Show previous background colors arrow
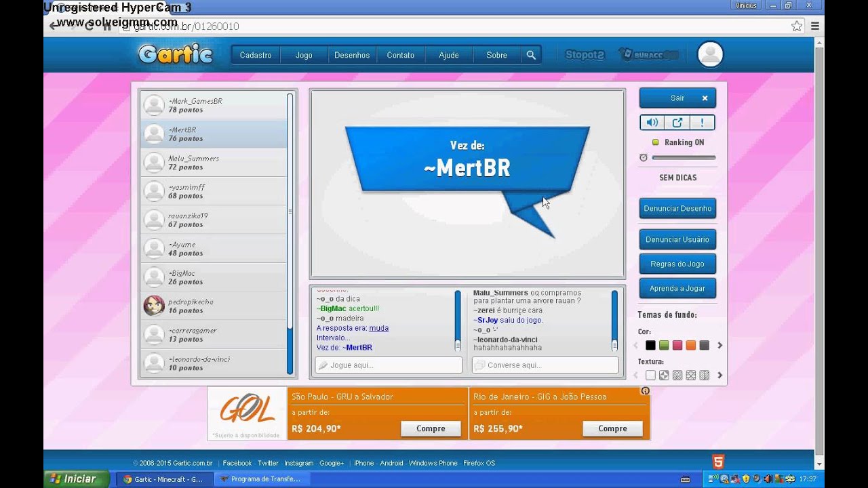 [636, 346]
